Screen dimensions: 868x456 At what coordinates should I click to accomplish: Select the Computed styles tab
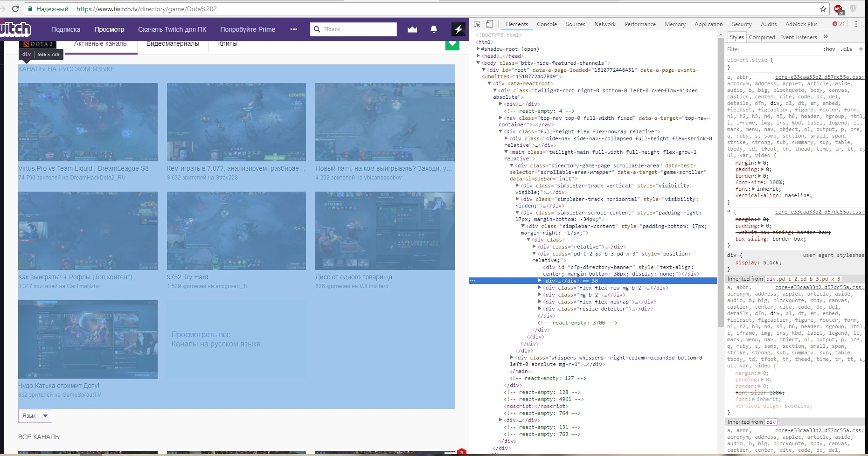[x=762, y=37]
